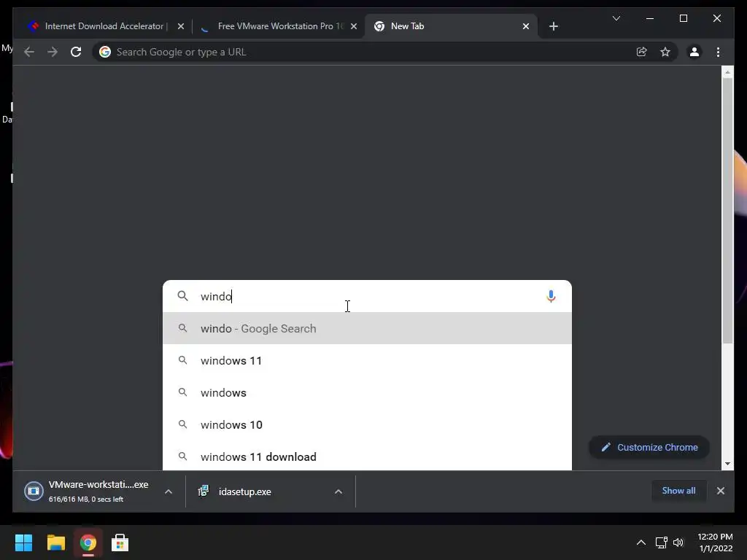The height and width of the screenshot is (560, 747).
Task: Open the Windows Start menu
Action: pos(23,542)
